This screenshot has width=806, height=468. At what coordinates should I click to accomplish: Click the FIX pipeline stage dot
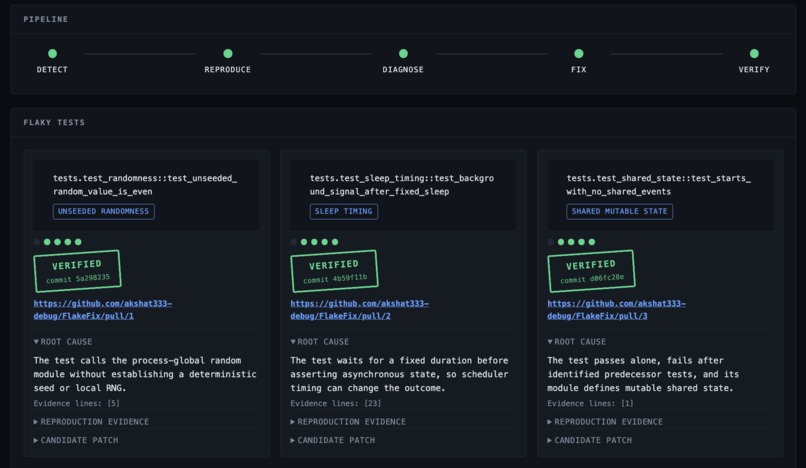578,53
